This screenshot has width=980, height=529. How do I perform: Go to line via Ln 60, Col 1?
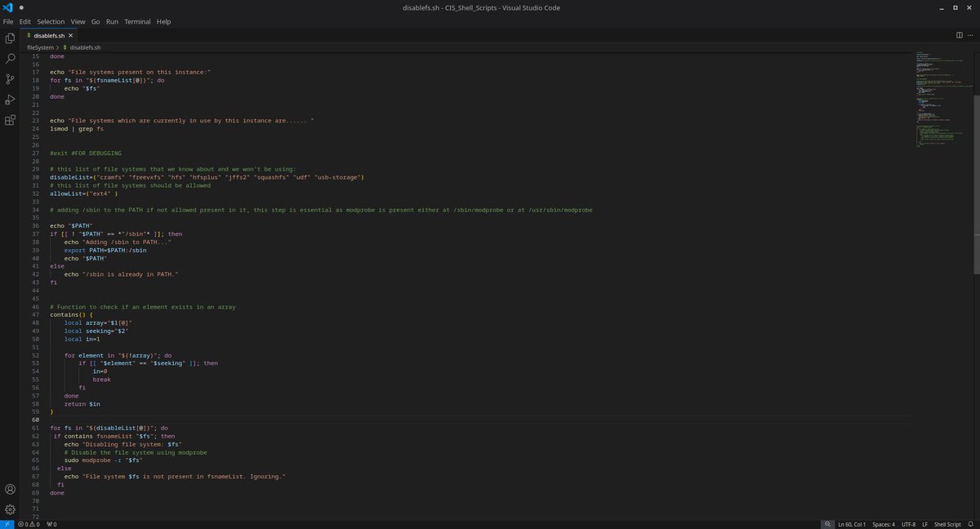click(x=853, y=524)
